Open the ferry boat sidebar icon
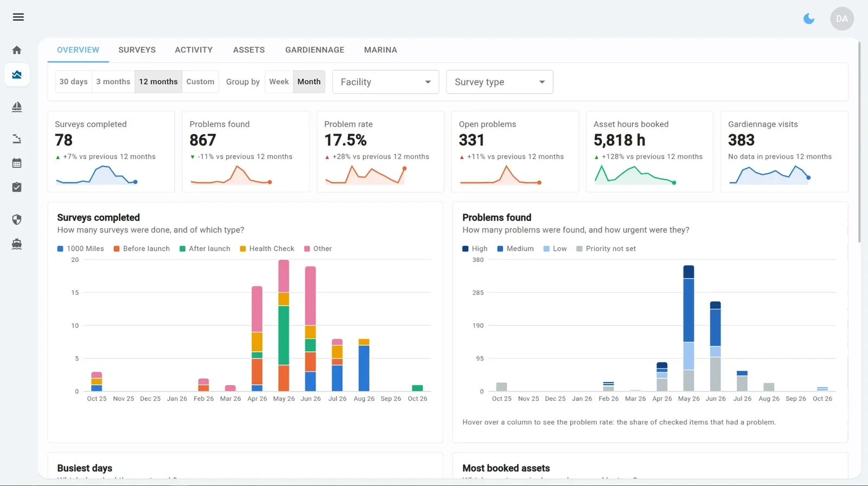Viewport: 868px width, 486px height. [x=17, y=244]
